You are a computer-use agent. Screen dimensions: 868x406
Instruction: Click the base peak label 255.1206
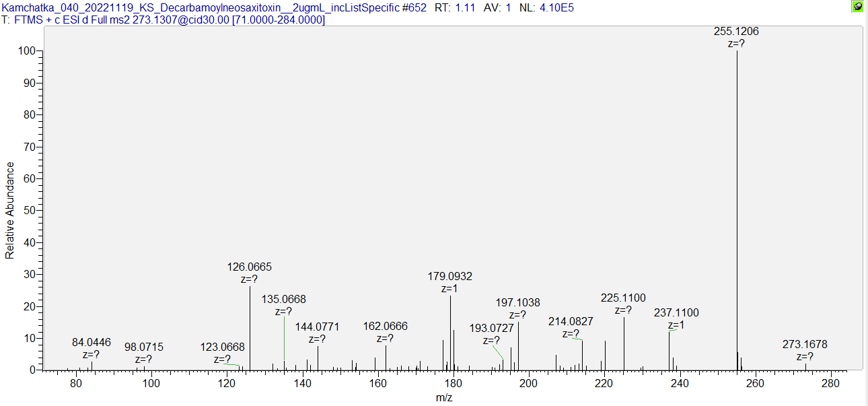[736, 32]
